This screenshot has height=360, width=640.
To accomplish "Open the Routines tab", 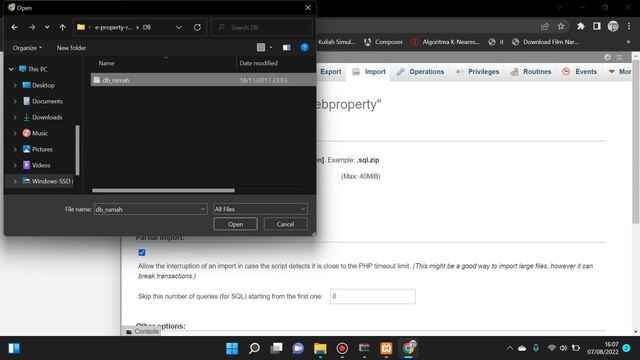I will 531,72.
